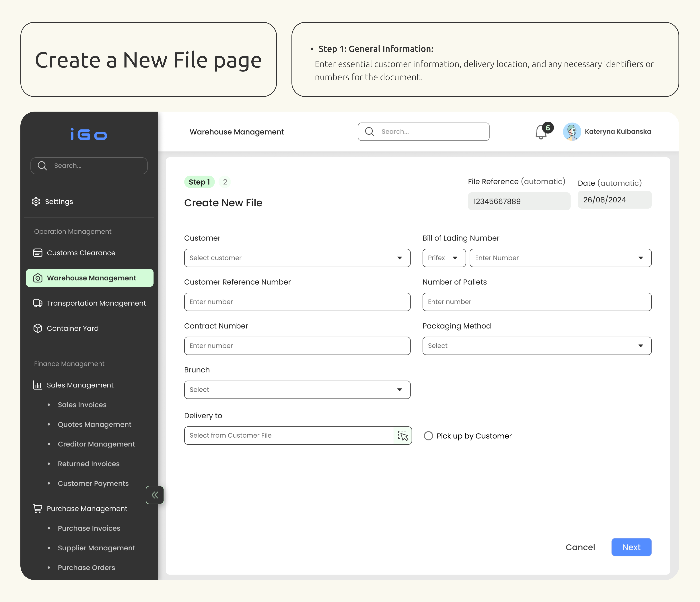
Task: Open Sales Management in the sidebar
Action: [80, 385]
